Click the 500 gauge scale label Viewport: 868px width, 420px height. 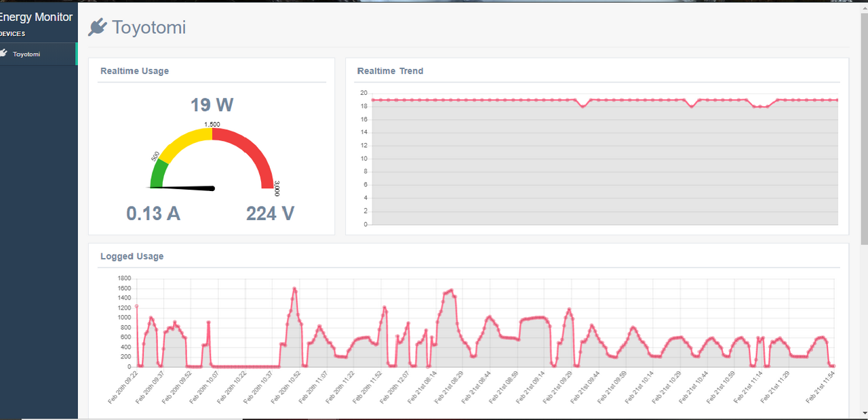pos(155,156)
